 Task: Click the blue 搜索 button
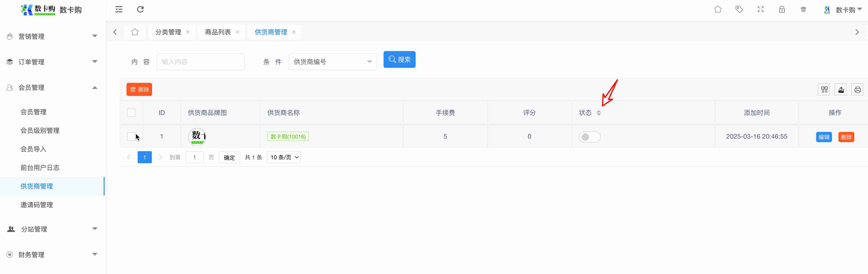pyautogui.click(x=399, y=60)
